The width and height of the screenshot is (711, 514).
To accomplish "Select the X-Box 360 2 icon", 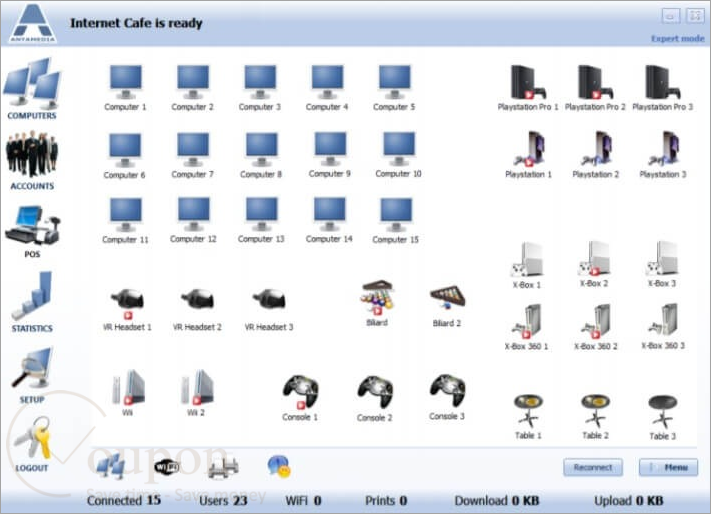I will pyautogui.click(x=595, y=321).
